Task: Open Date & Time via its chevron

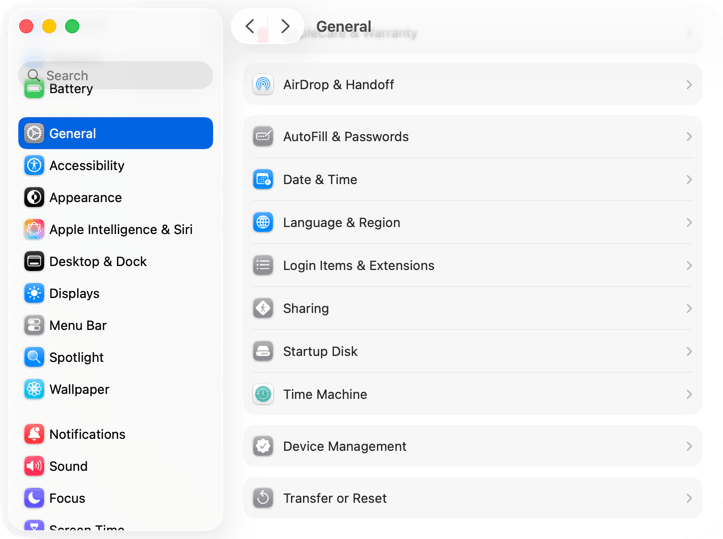Action: click(689, 179)
